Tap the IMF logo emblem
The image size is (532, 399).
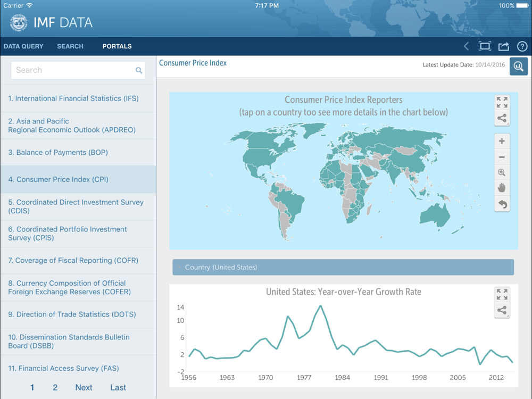click(19, 23)
